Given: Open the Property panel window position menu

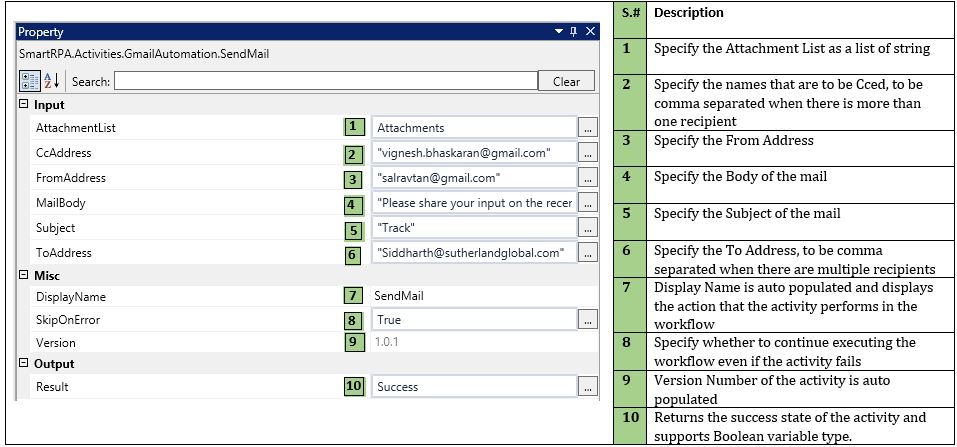Looking at the screenshot, I should 558,32.
